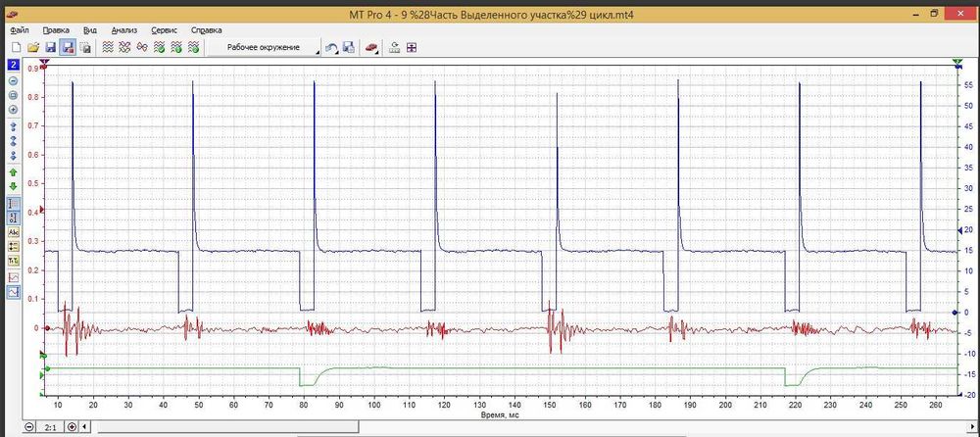Toggle the highlighted save-selection toolbar button
Image resolution: width=980 pixels, height=437 pixels.
point(68,47)
